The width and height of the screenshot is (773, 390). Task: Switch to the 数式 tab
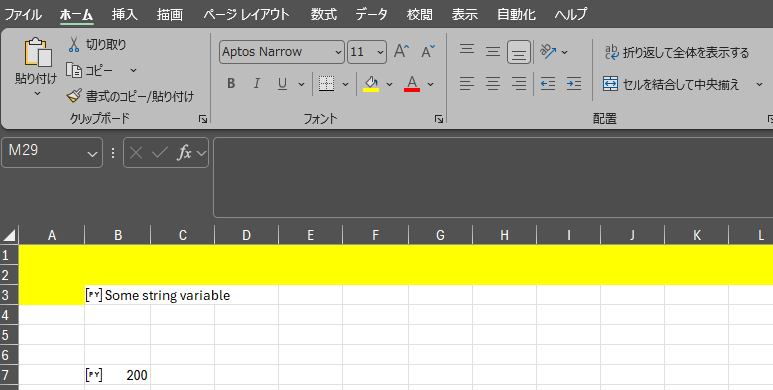[323, 14]
